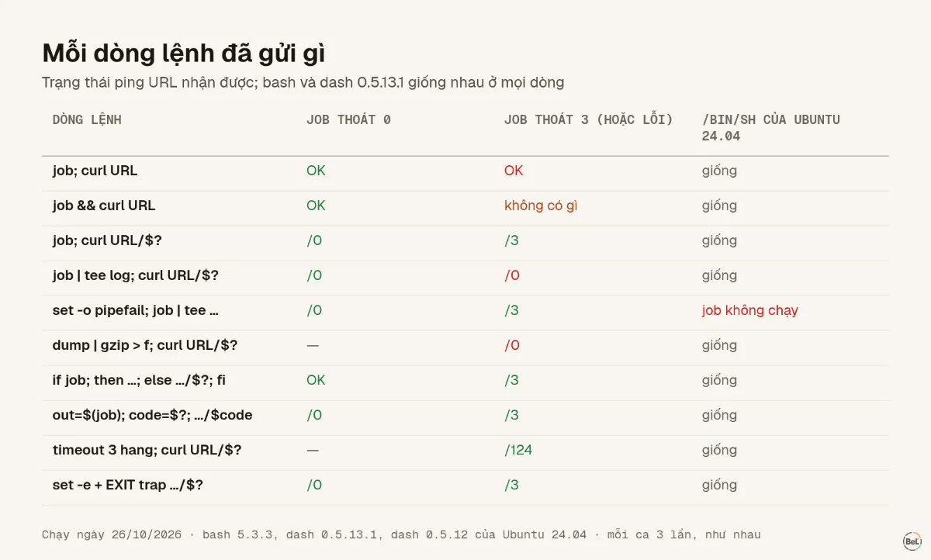
Task: Click the red "job không chạy" cell
Action: [x=750, y=310]
